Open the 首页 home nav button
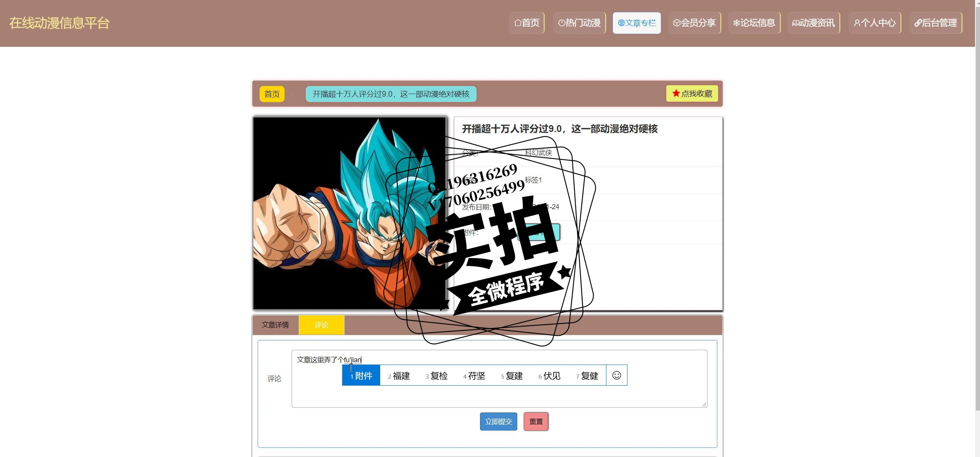The height and width of the screenshot is (457, 980). point(527,23)
